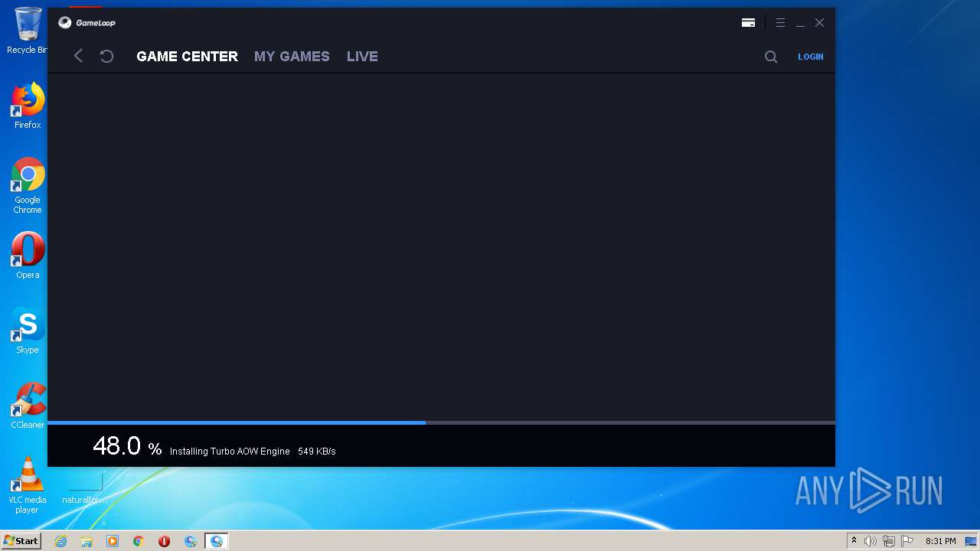Open the LIVE tab

362,57
